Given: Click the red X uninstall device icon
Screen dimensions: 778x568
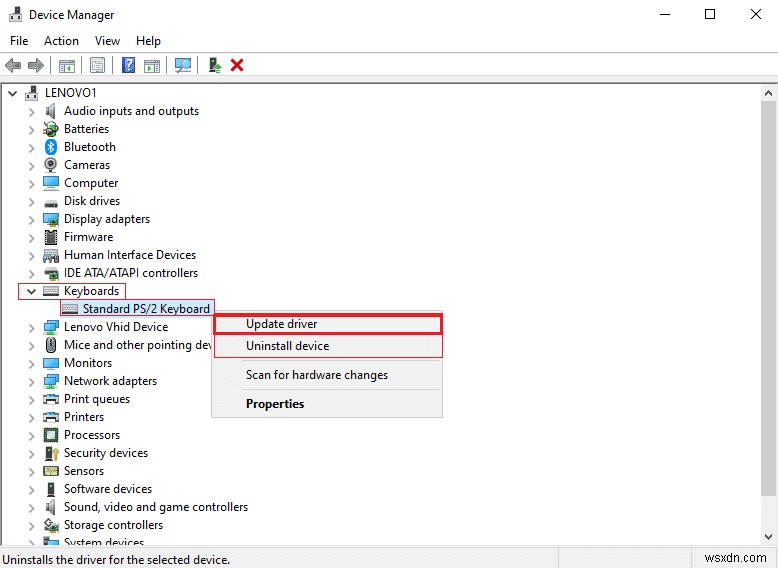Looking at the screenshot, I should coord(237,65).
